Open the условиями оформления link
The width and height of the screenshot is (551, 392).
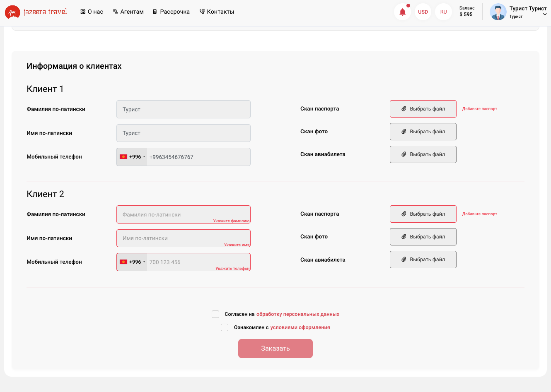tap(300, 327)
